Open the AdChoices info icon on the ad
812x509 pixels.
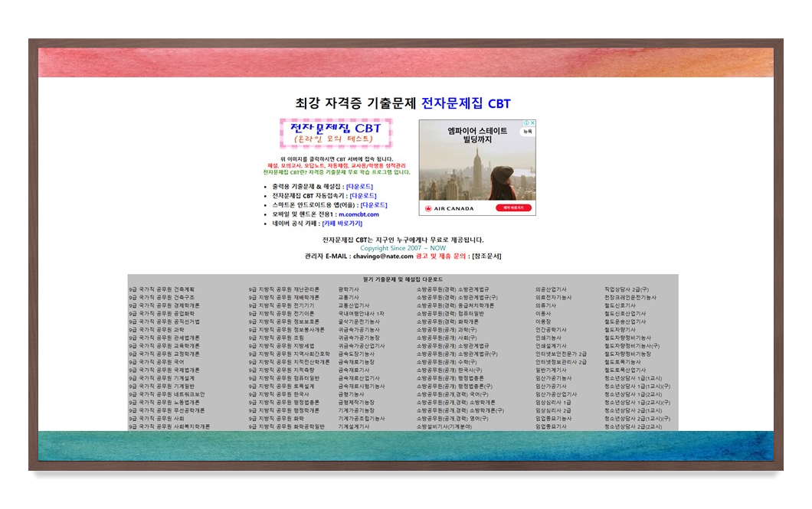[x=526, y=122]
